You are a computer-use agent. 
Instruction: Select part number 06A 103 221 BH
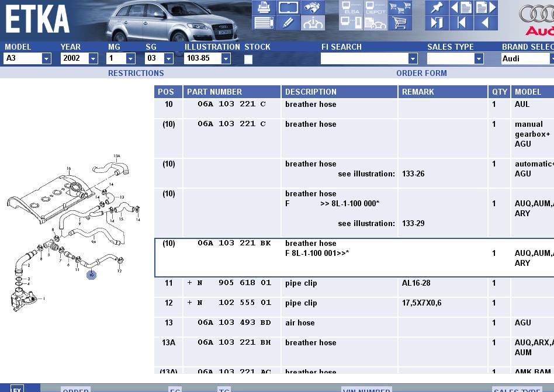coord(234,342)
